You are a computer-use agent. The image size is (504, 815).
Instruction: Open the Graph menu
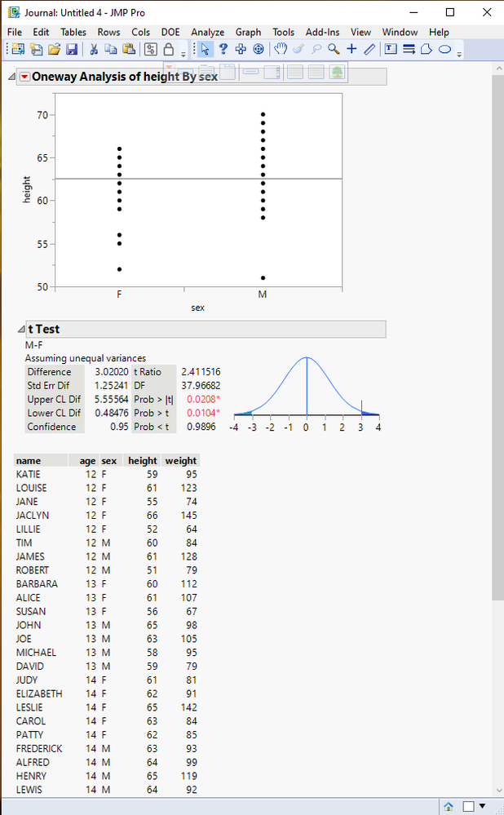[248, 33]
